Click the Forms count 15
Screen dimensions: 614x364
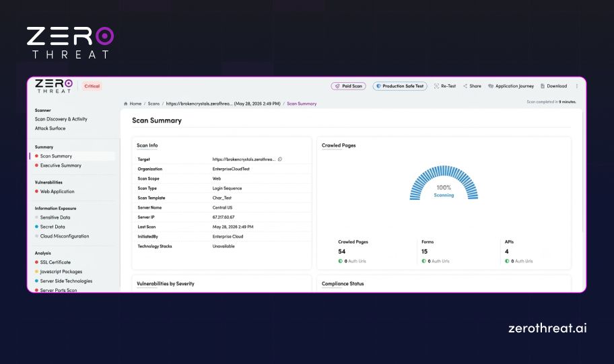tap(424, 252)
